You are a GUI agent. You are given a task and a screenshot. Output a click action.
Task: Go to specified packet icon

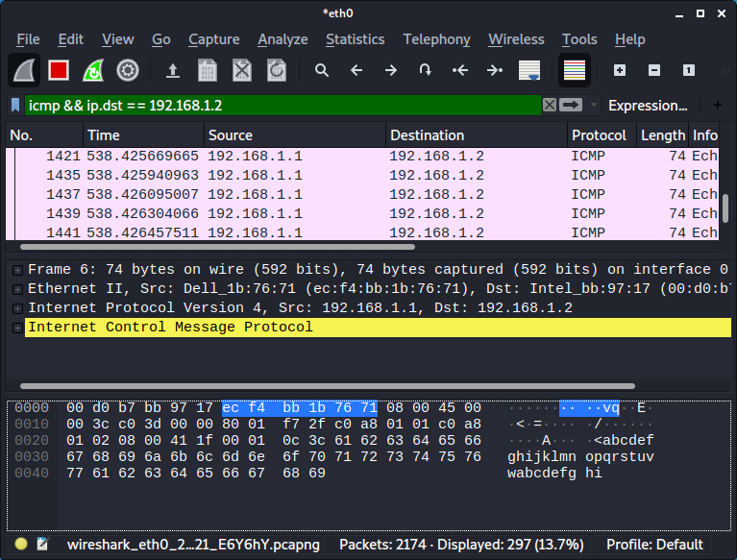tap(426, 70)
